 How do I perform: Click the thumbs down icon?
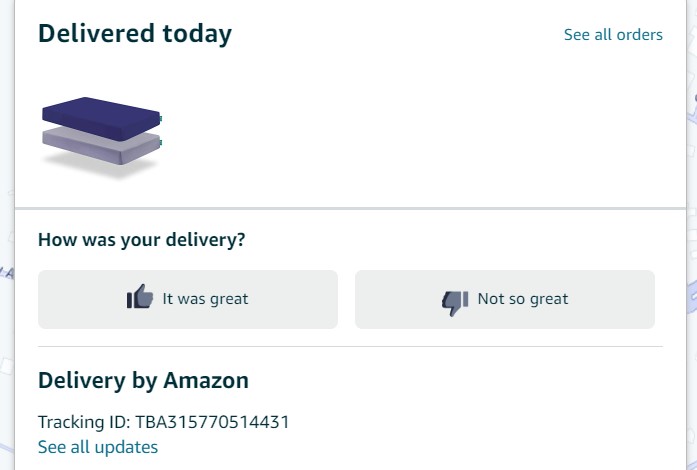(455, 300)
